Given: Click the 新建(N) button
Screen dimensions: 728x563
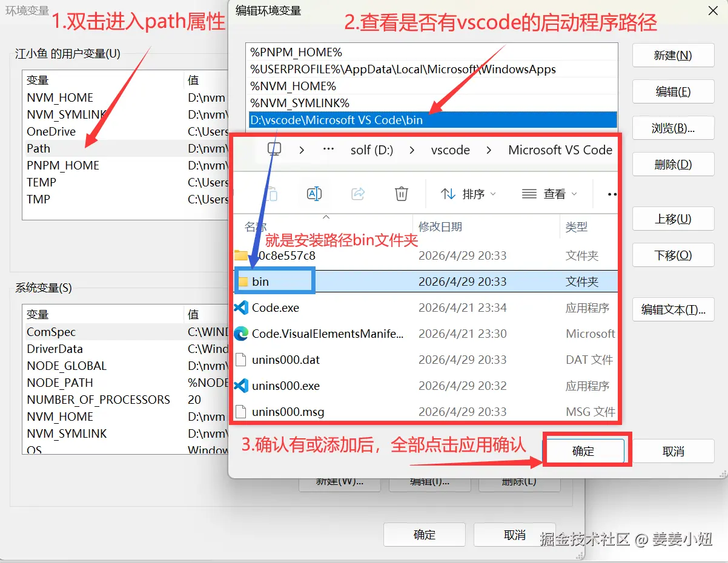Looking at the screenshot, I should [x=673, y=55].
